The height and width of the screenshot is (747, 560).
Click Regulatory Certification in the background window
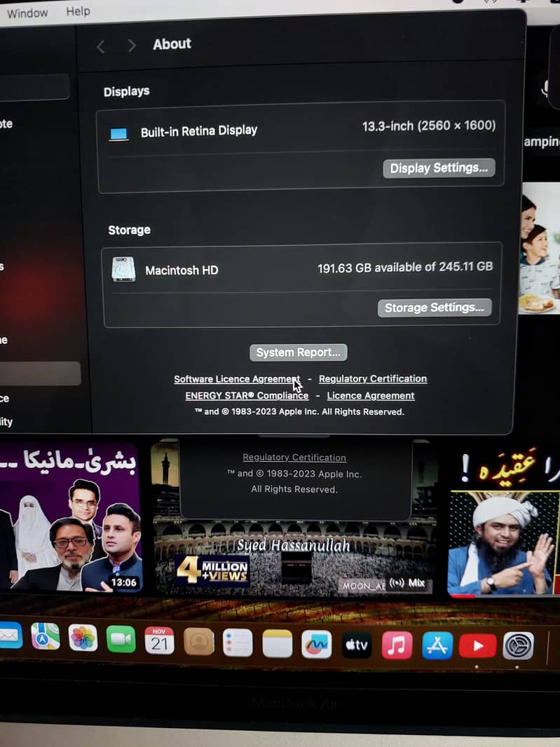(294, 458)
